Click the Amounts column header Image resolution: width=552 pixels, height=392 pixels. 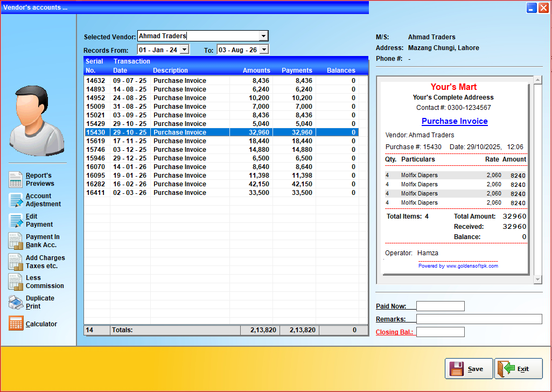(256, 71)
